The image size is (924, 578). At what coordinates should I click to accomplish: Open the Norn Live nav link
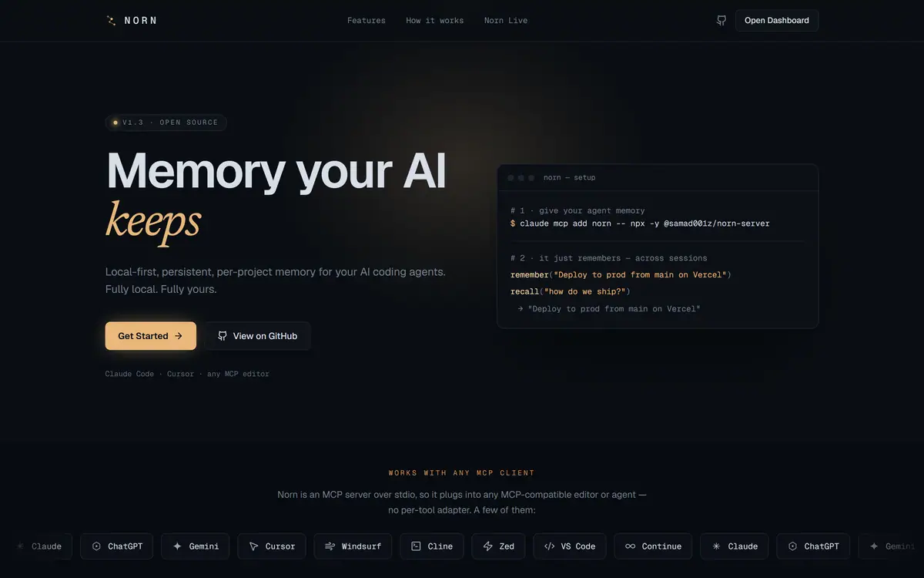pos(506,21)
